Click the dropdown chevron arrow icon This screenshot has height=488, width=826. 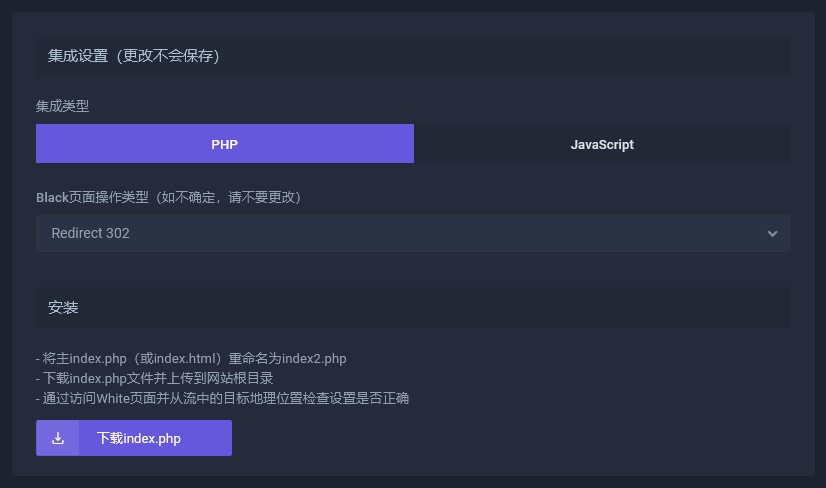point(772,234)
